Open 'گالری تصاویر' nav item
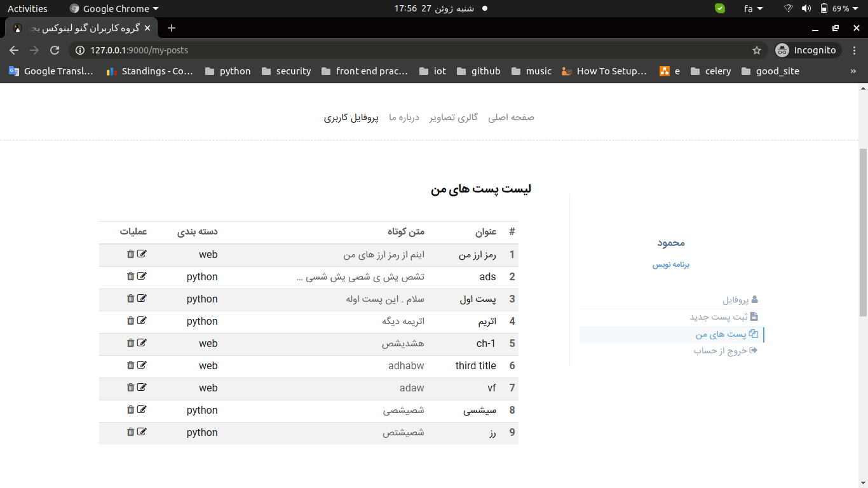This screenshot has width=868, height=488. (453, 118)
